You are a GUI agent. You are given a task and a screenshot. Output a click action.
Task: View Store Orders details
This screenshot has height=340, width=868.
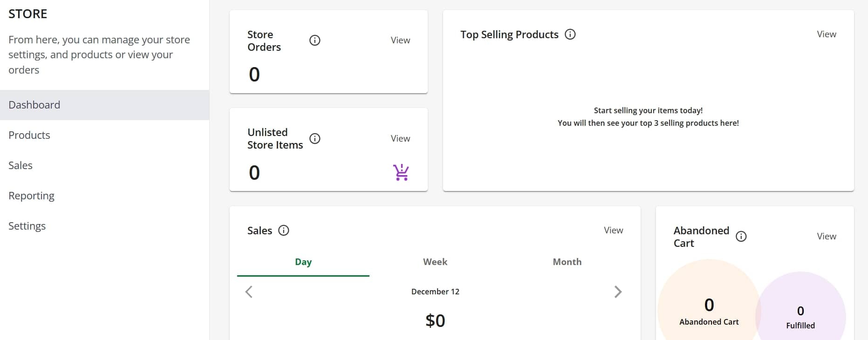click(400, 41)
